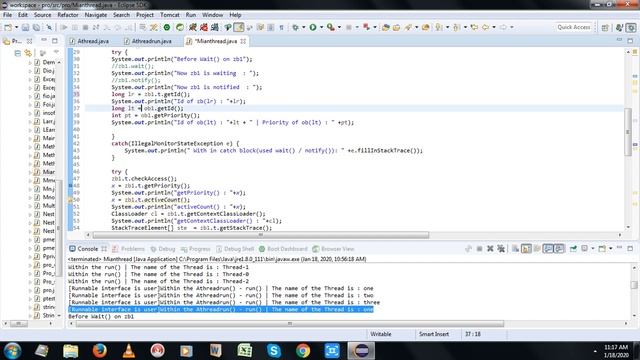Viewport: 640px width, 360px height.
Task: Switch to the Problems tab
Action: [129, 249]
